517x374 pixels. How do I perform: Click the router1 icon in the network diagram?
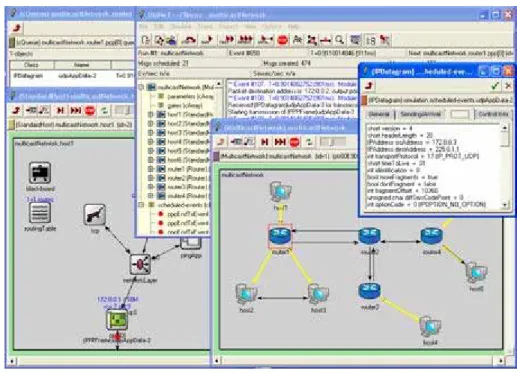tap(280, 236)
